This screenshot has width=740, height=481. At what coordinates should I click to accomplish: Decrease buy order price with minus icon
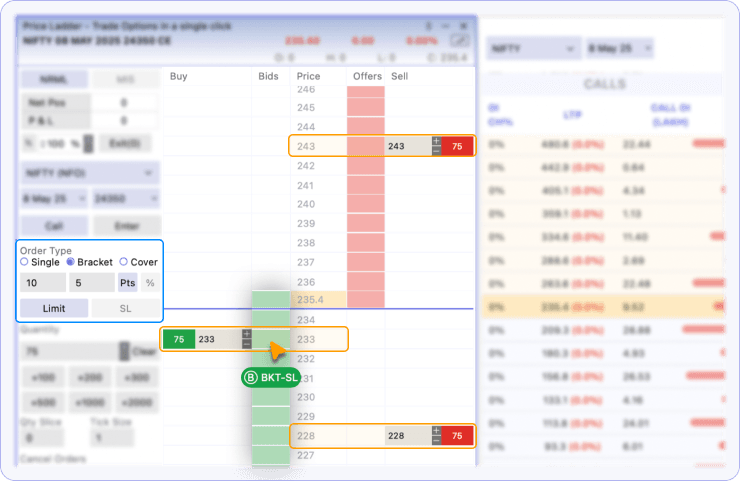point(247,344)
